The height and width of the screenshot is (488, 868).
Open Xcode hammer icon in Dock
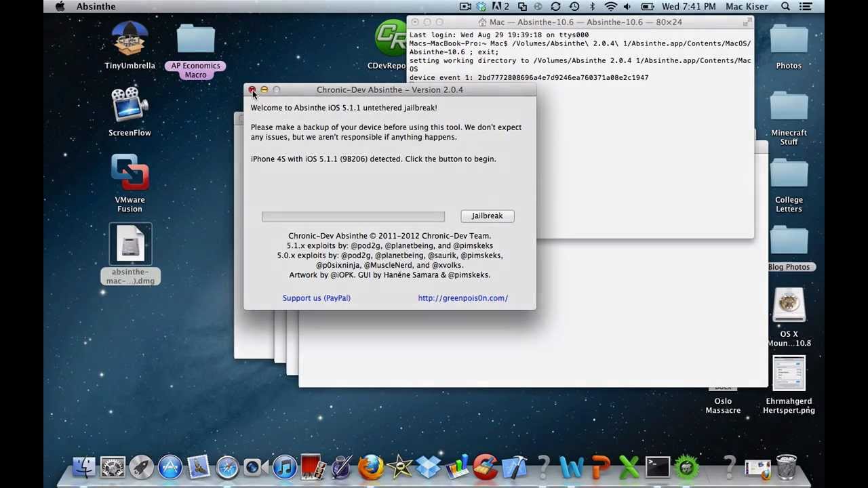pos(515,467)
